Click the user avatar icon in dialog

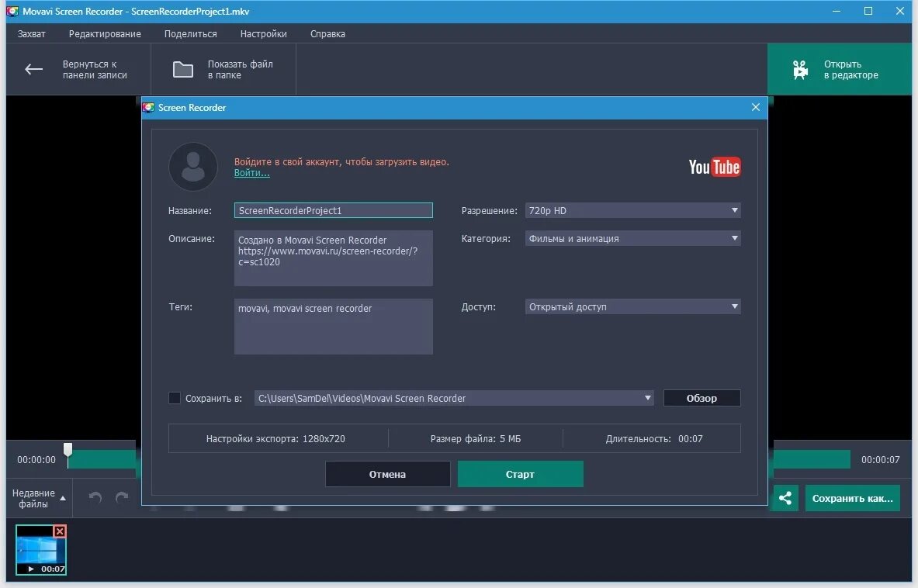coord(193,167)
